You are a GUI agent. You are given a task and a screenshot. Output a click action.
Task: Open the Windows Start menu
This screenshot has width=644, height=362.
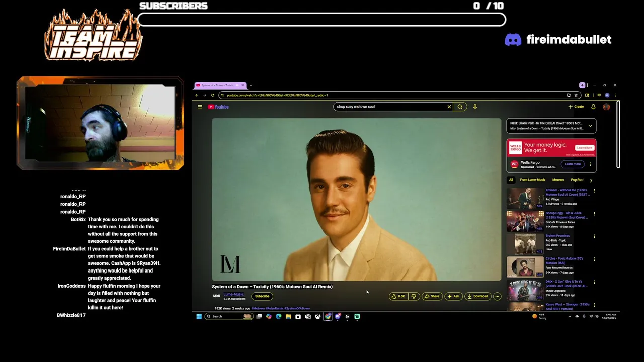[x=199, y=316]
